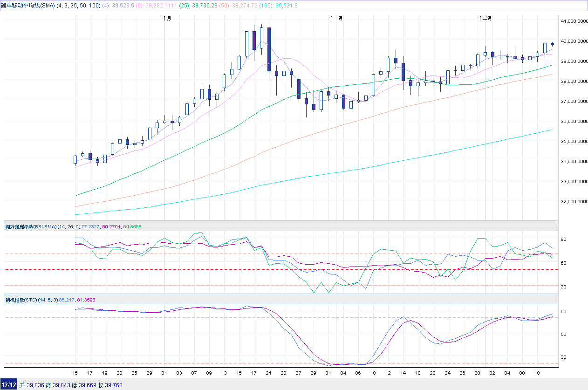Click the 十月 month marker
Screen dimensions: 588x390
pyautogui.click(x=166, y=18)
